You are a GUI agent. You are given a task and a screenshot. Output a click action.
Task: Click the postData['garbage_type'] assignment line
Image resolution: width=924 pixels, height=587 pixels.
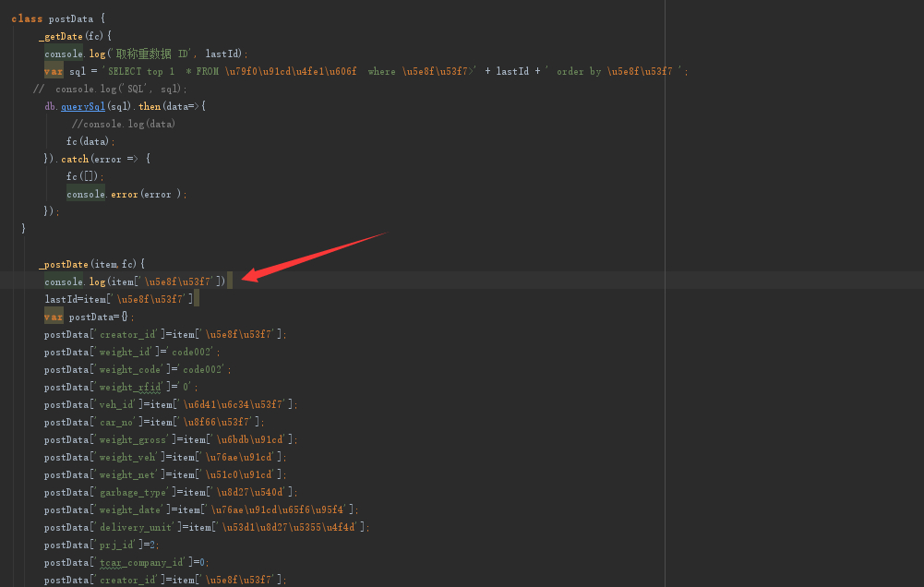tap(171, 493)
